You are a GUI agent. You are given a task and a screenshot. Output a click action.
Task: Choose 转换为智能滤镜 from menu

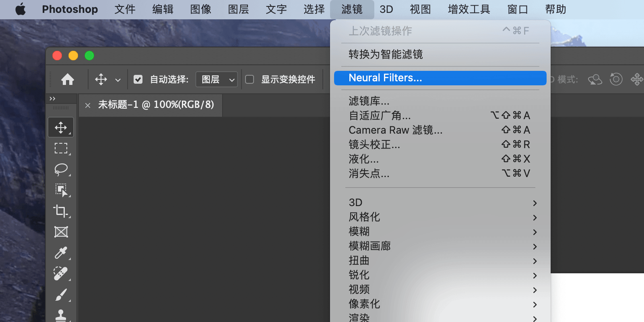[x=440, y=54]
